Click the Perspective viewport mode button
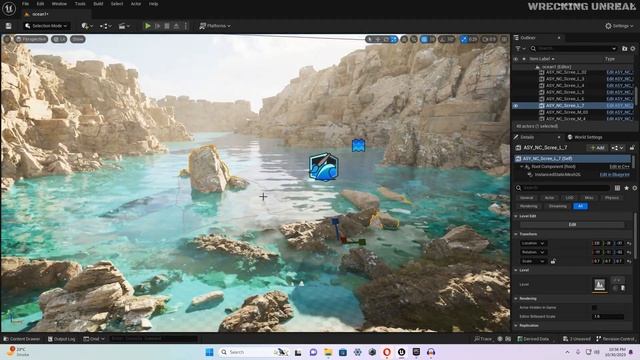 [31, 39]
